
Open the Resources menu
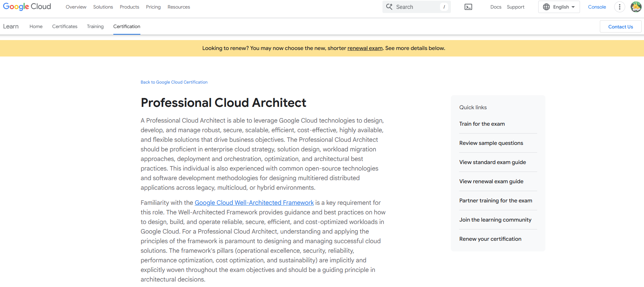(x=179, y=7)
